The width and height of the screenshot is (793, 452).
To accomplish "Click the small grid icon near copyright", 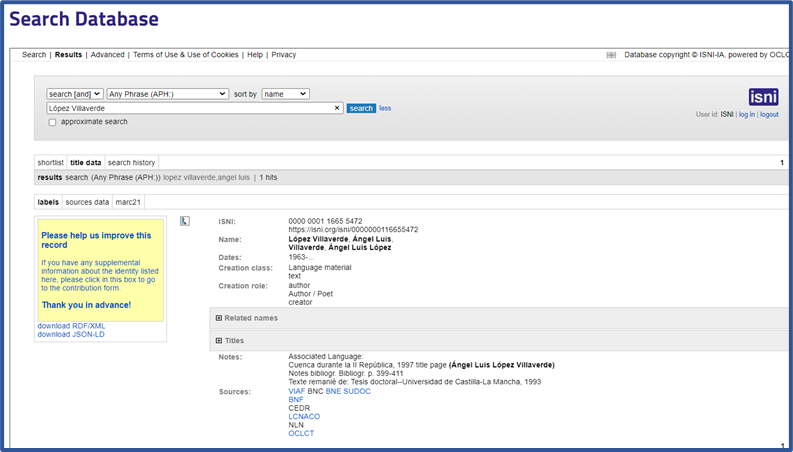I will [x=611, y=56].
